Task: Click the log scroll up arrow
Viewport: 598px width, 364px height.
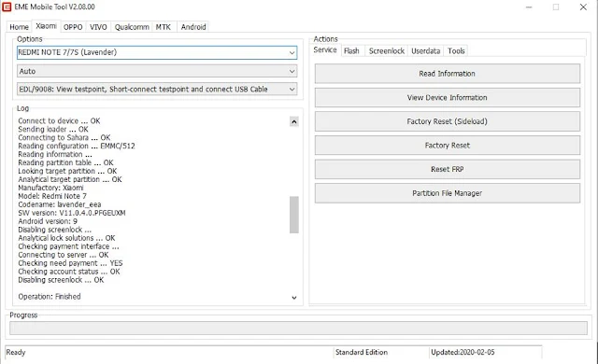Action: (294, 122)
